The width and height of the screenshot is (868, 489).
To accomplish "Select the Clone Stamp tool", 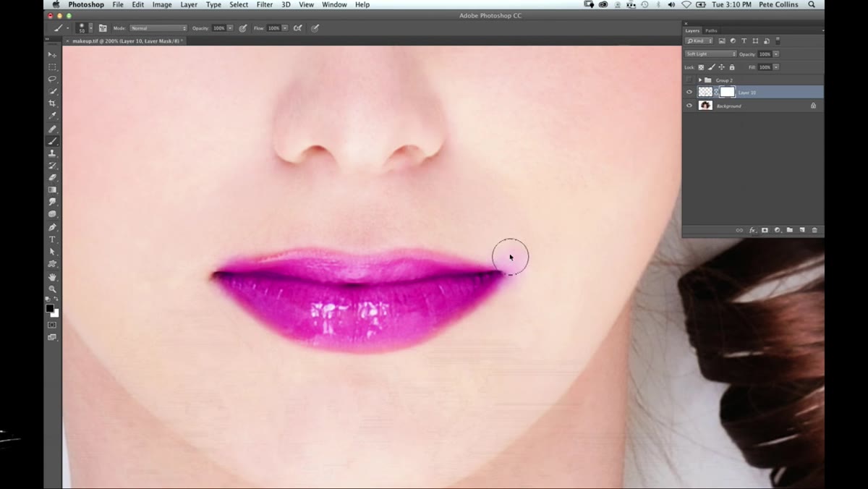I will (52, 153).
